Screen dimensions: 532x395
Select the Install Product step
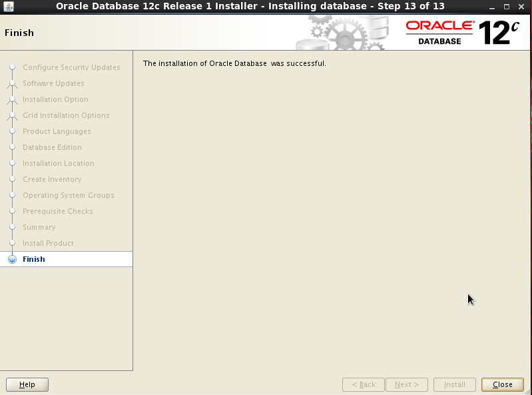[x=48, y=243]
